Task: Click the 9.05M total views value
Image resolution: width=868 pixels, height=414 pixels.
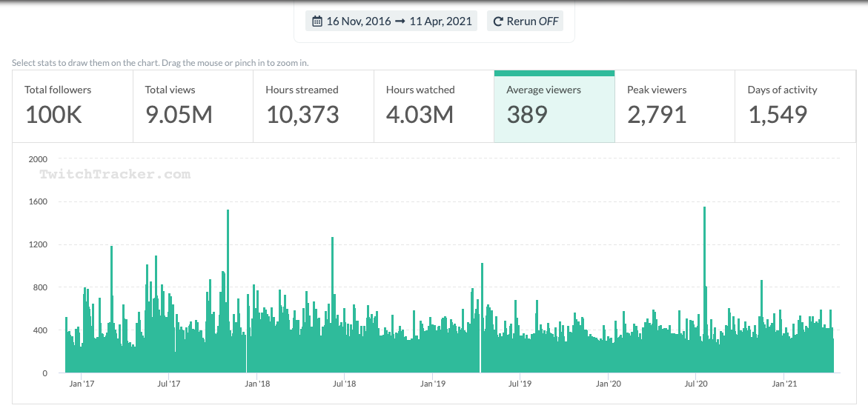Action: coord(179,114)
